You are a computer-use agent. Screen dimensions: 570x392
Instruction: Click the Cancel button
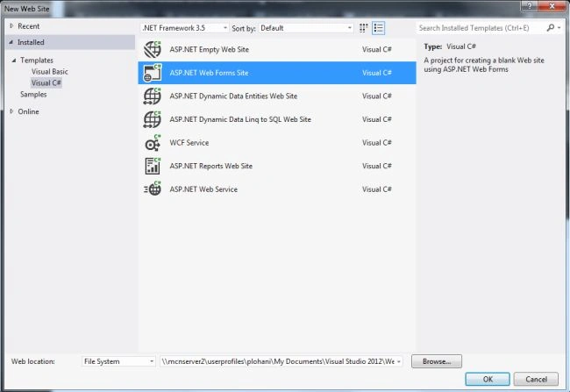pyautogui.click(x=536, y=379)
